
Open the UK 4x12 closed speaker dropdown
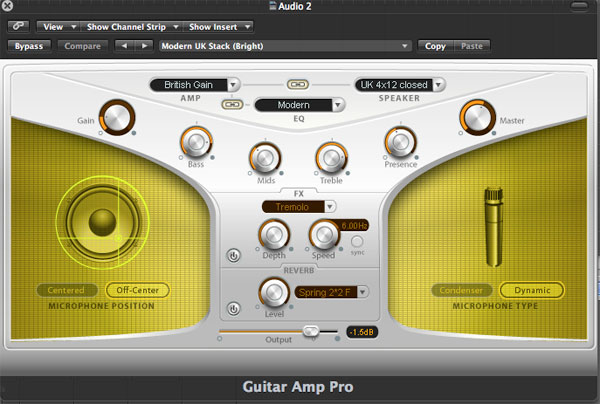click(399, 85)
